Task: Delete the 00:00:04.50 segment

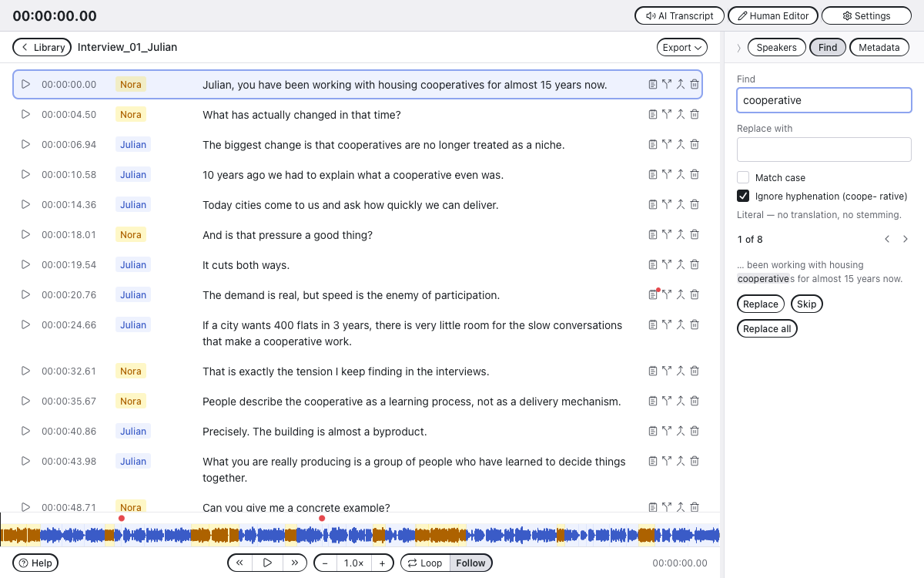Action: [695, 114]
